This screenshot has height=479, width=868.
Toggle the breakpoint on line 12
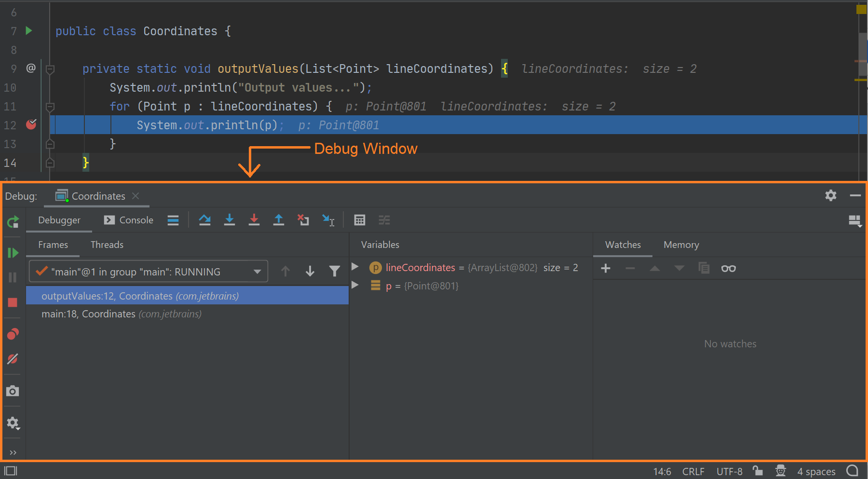[x=31, y=124]
